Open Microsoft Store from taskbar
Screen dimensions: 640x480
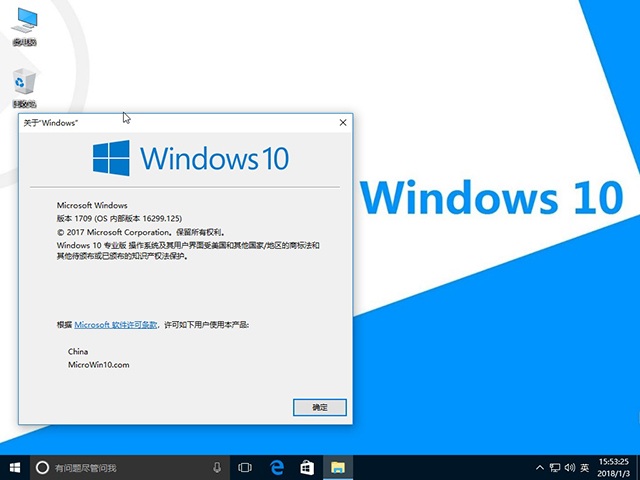pyautogui.click(x=307, y=467)
